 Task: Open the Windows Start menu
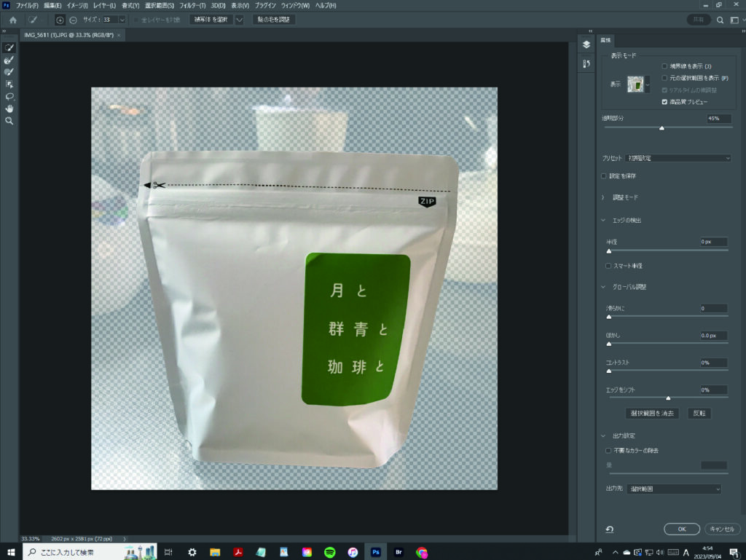pyautogui.click(x=11, y=552)
